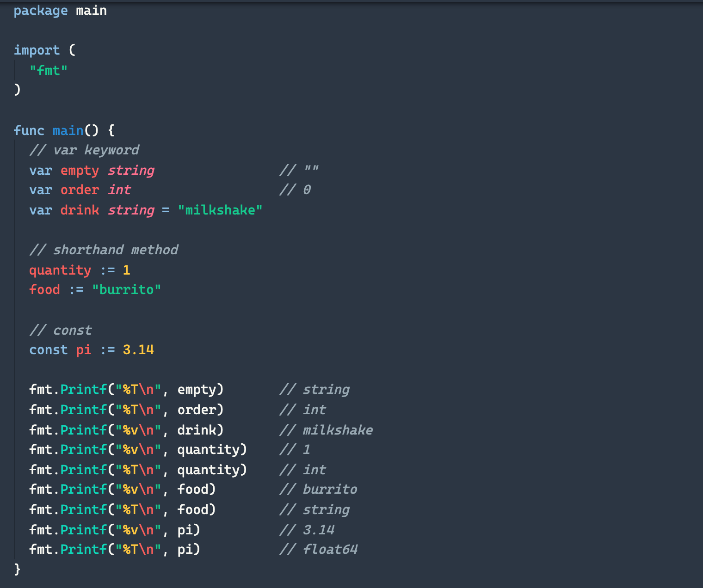This screenshot has height=588, width=703.
Task: Click the '// shorthand method' comment
Action: (104, 250)
